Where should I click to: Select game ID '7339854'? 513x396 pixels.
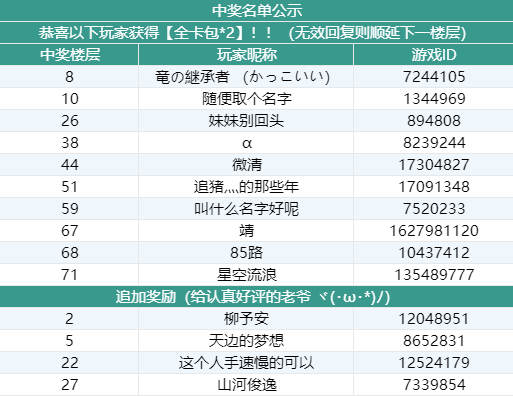[434, 385]
